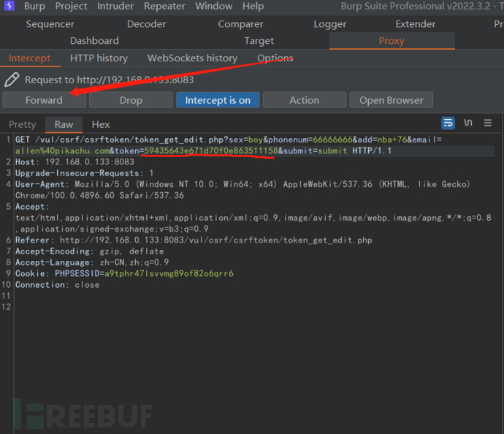504x434 pixels.
Task: Select the Intercept sub-tab
Action: point(29,58)
